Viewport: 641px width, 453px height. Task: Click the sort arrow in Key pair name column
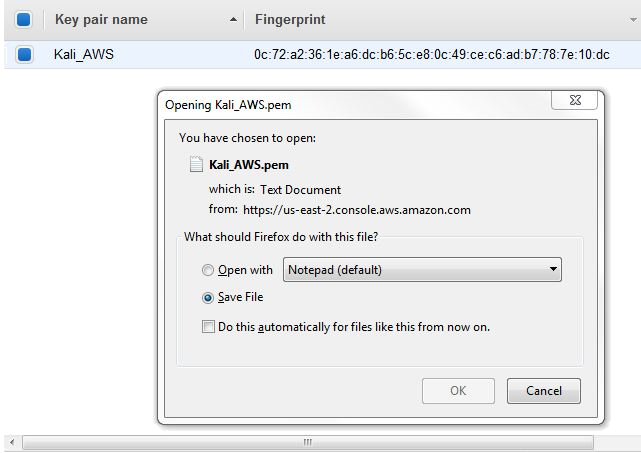point(233,20)
